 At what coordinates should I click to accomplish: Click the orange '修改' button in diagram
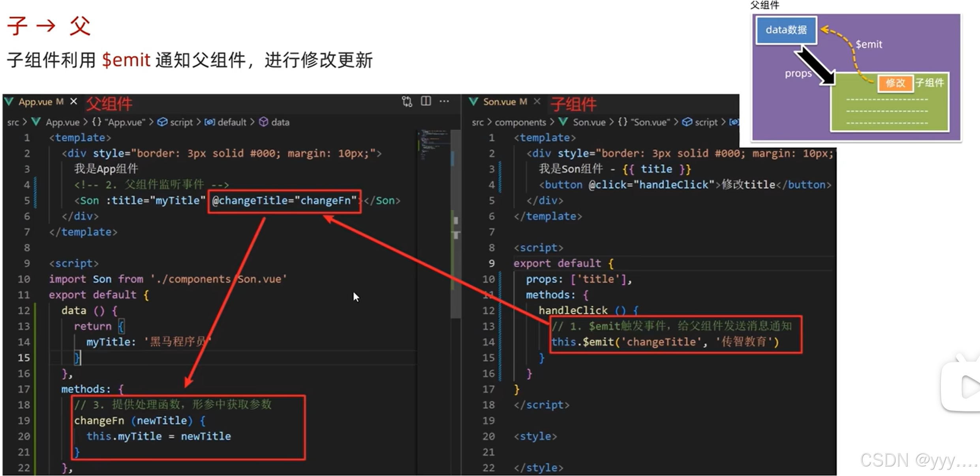[x=895, y=83]
